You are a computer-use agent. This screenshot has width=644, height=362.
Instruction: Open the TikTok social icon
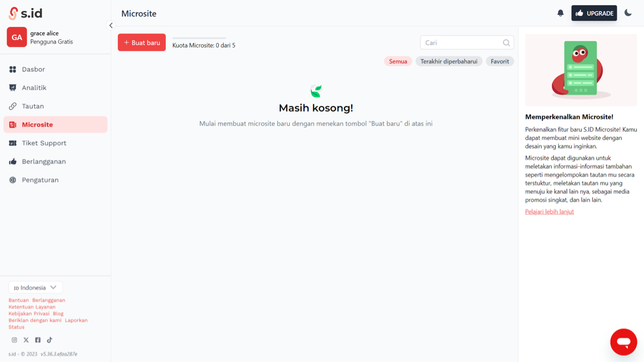click(49, 340)
